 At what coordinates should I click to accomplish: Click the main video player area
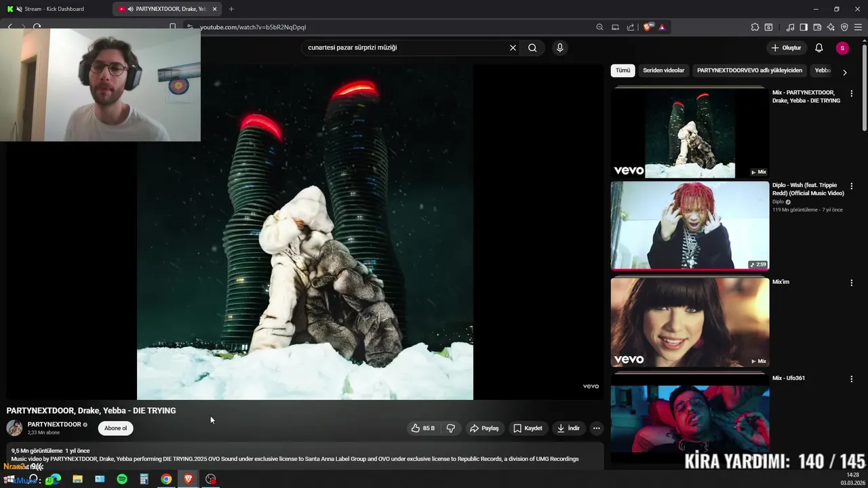(304, 232)
